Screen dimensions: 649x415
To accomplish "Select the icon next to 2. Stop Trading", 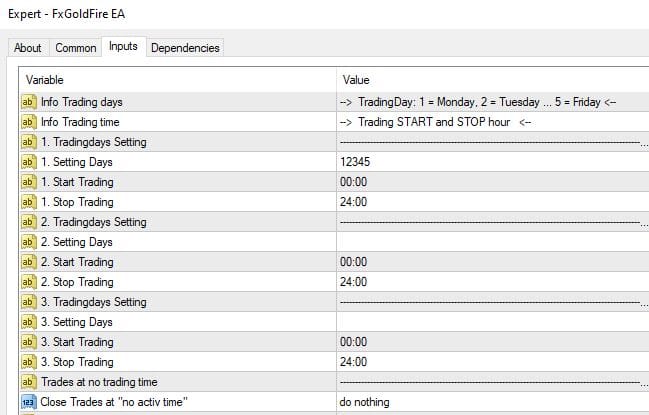I will tap(28, 281).
